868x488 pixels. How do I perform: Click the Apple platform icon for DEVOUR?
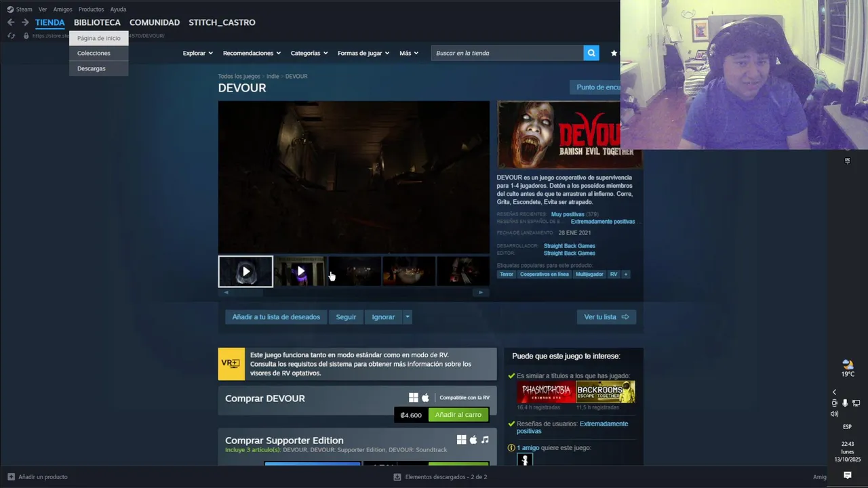[426, 398]
